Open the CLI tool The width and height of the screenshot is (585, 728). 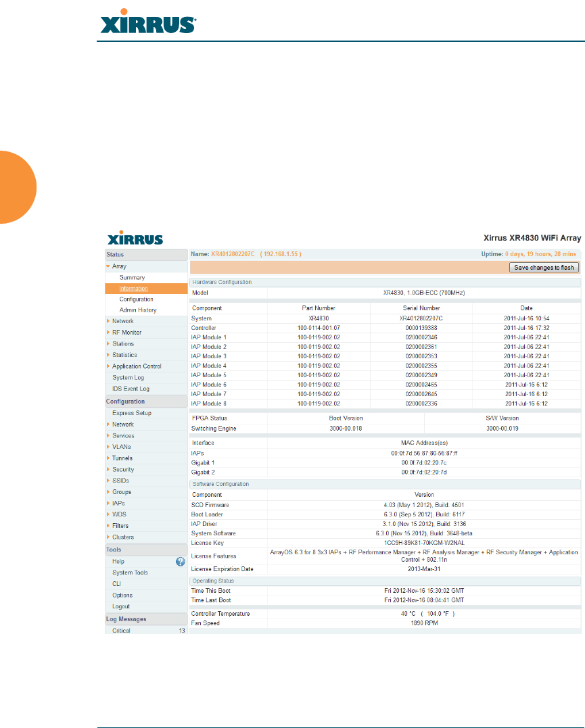[x=116, y=584]
